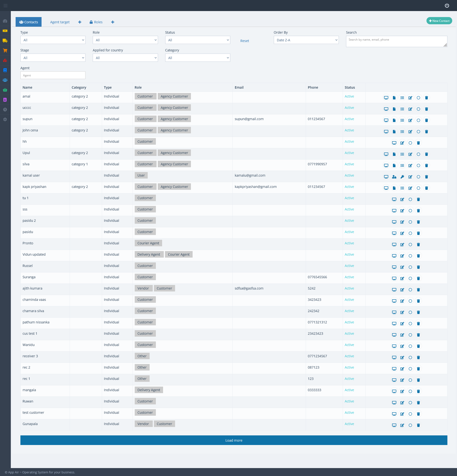Click Reset to clear the filters
457x476 pixels.
pyautogui.click(x=244, y=41)
